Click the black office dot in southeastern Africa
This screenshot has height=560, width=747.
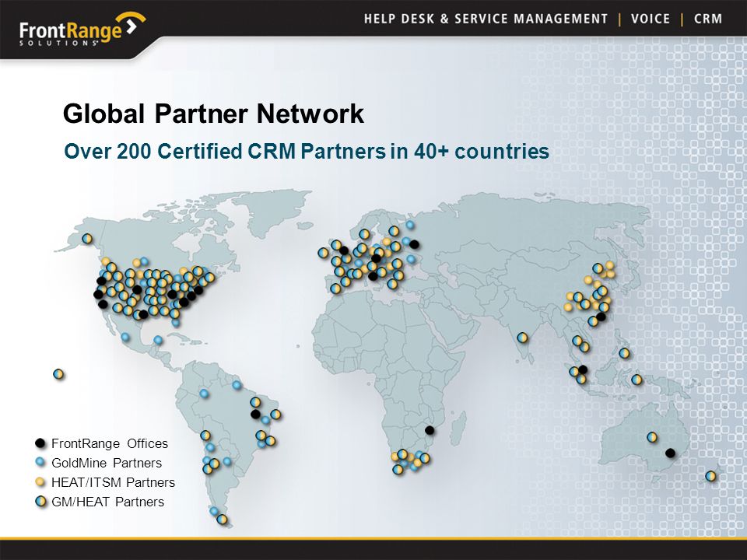click(x=430, y=430)
